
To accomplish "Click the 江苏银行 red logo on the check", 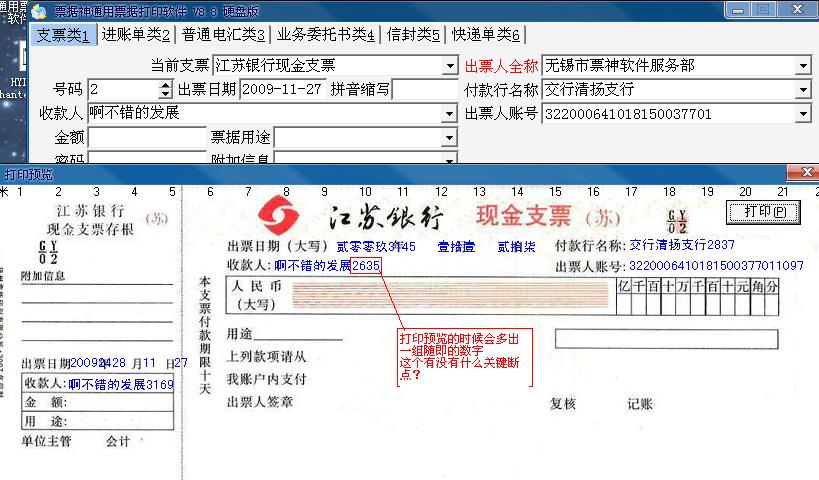I will [278, 215].
